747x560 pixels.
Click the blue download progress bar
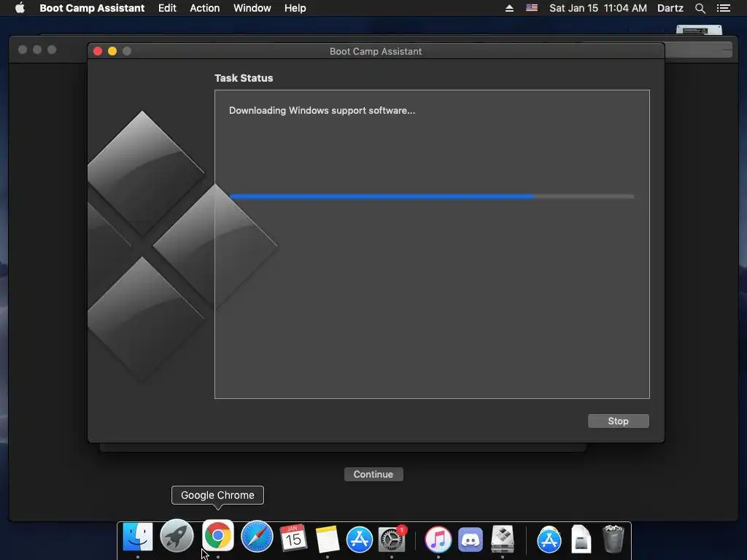[432, 196]
